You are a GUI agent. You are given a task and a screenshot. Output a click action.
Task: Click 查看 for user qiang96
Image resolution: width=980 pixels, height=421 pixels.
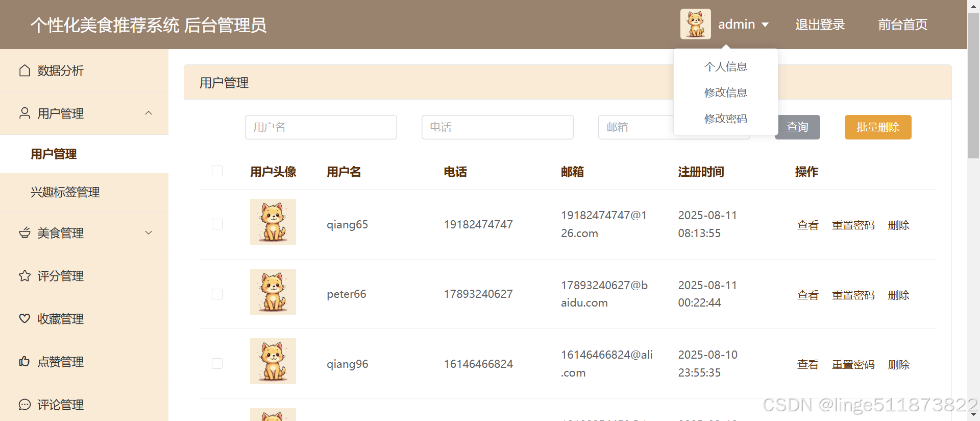807,364
